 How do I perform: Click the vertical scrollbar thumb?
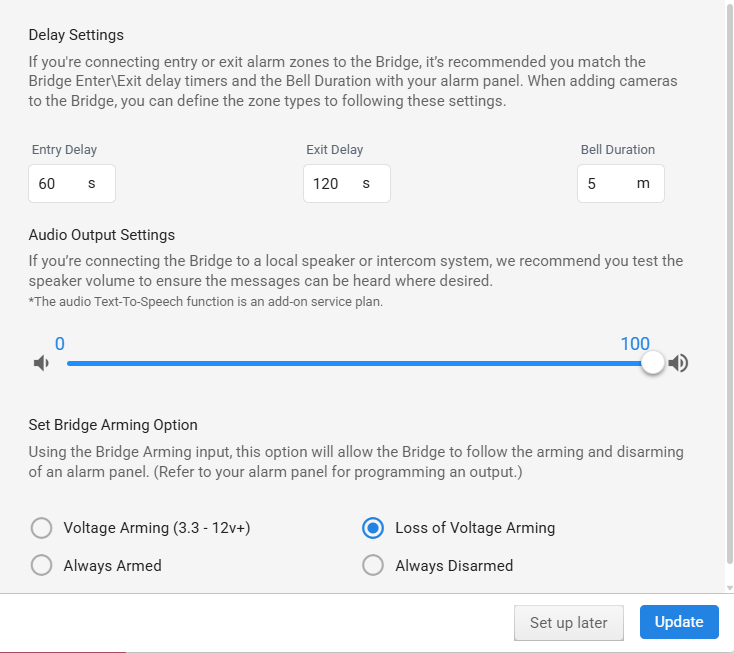[x=729, y=281]
